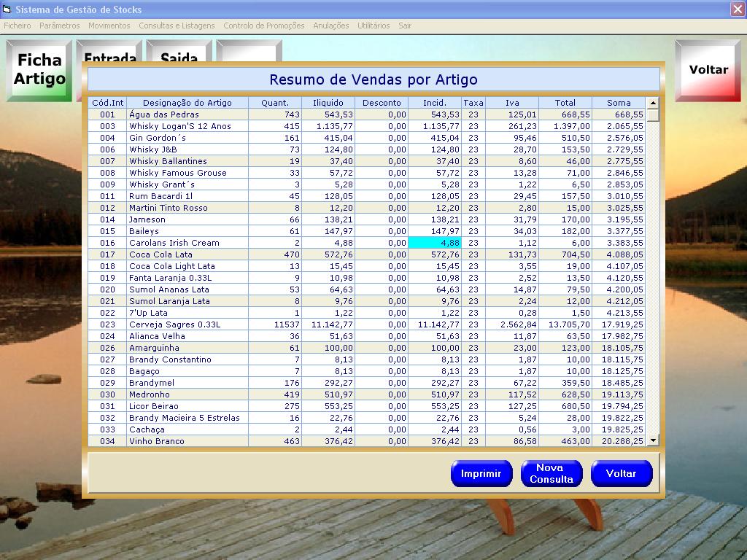Open Consultas e Listagens menu
Image resolution: width=747 pixels, height=560 pixels.
[x=177, y=26]
